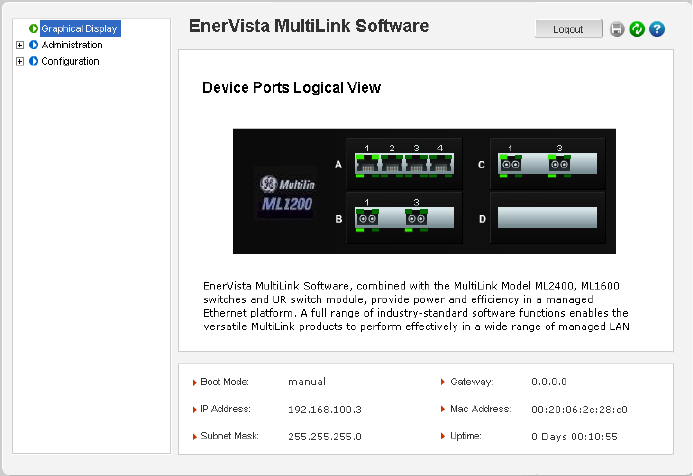
Task: Click the Subnet Mask label
Action: tap(229, 436)
